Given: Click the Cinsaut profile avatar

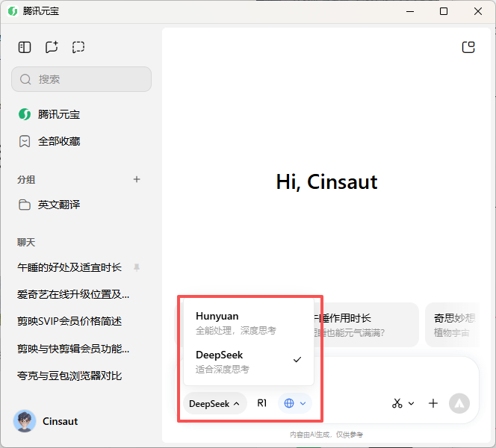Looking at the screenshot, I should click(x=25, y=421).
